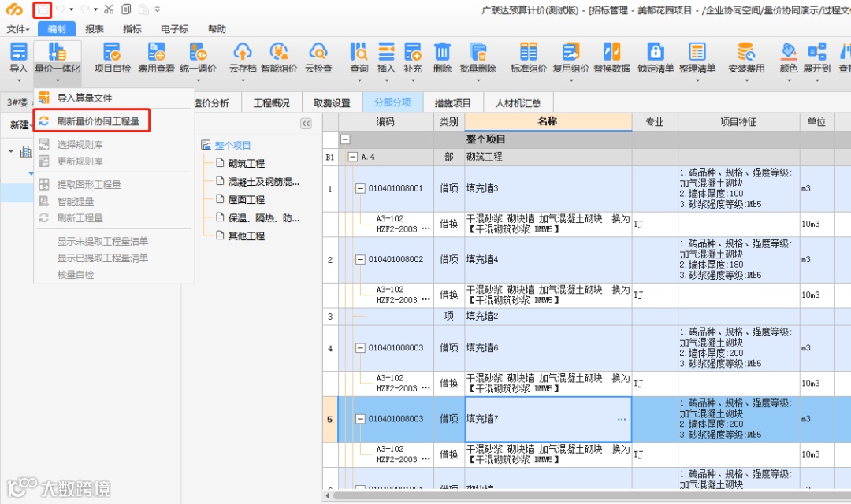
Task: Switch to the 措施项目 tab
Action: (x=452, y=103)
